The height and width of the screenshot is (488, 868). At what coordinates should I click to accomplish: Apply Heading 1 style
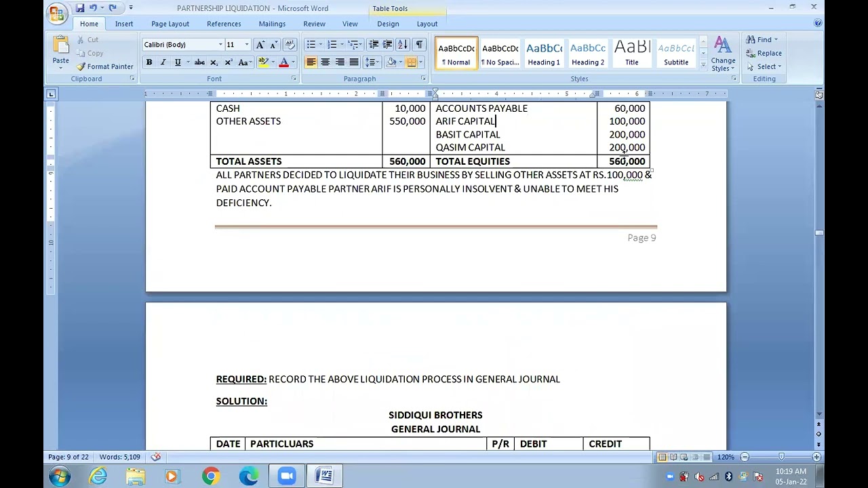pos(544,54)
